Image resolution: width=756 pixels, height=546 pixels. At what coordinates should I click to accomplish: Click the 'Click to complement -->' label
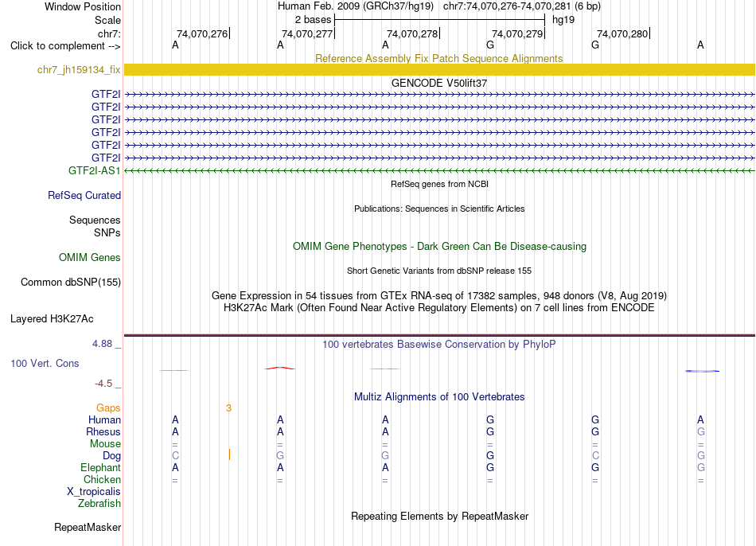65,46
